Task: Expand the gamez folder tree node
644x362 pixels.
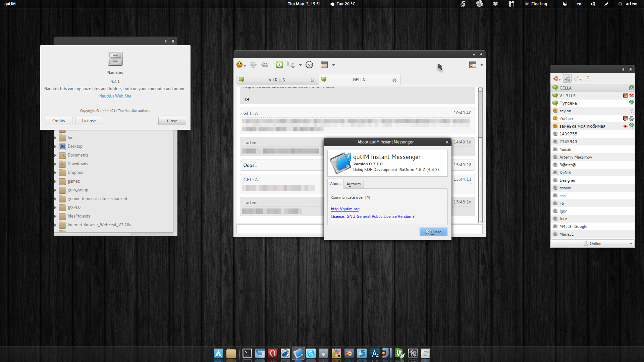Action: 55,181
